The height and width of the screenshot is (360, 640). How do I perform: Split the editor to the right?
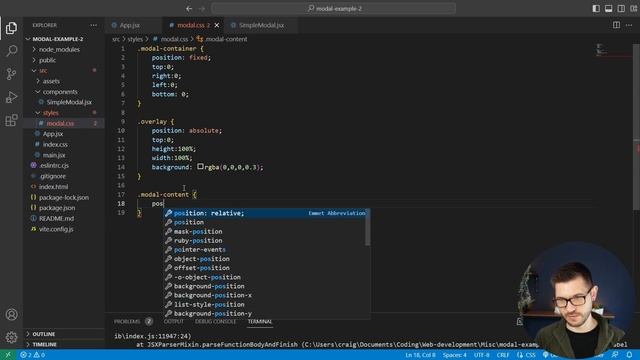[616, 25]
